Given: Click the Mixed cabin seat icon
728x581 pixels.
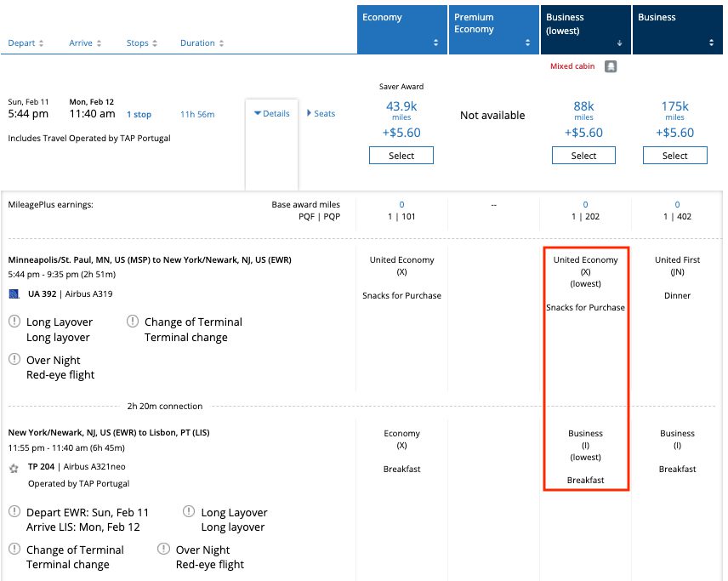Looking at the screenshot, I should (610, 66).
